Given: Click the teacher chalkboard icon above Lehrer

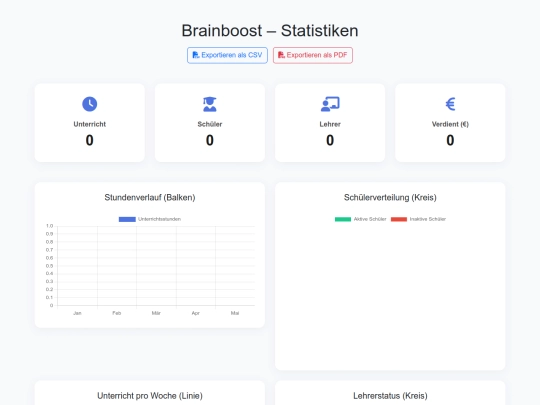Looking at the screenshot, I should [x=330, y=104].
